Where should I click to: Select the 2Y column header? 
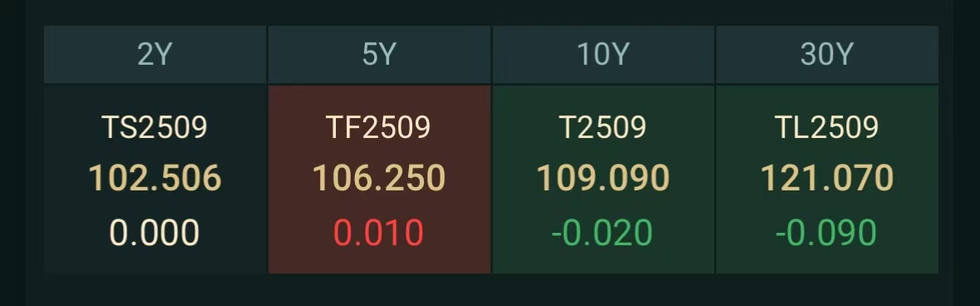click(x=155, y=54)
